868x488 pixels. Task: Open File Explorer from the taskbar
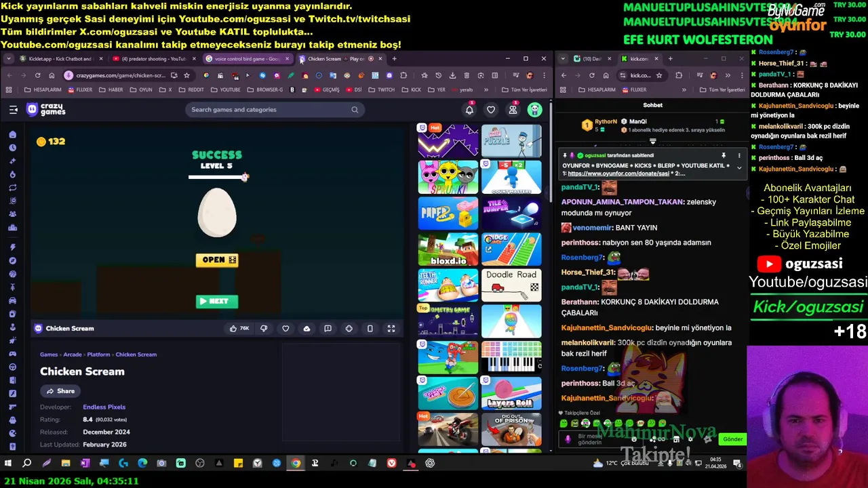click(x=66, y=464)
